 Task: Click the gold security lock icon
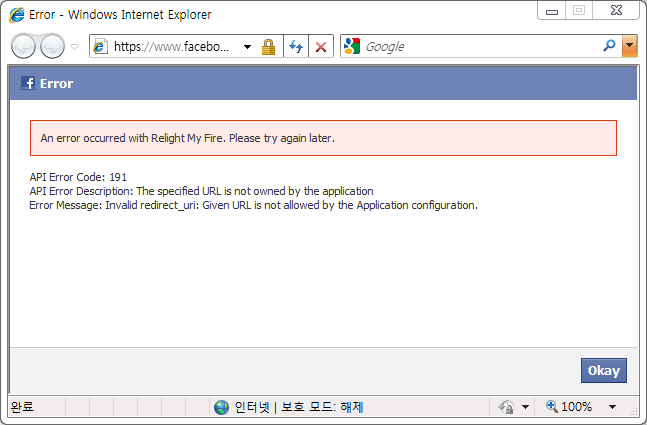coord(268,47)
